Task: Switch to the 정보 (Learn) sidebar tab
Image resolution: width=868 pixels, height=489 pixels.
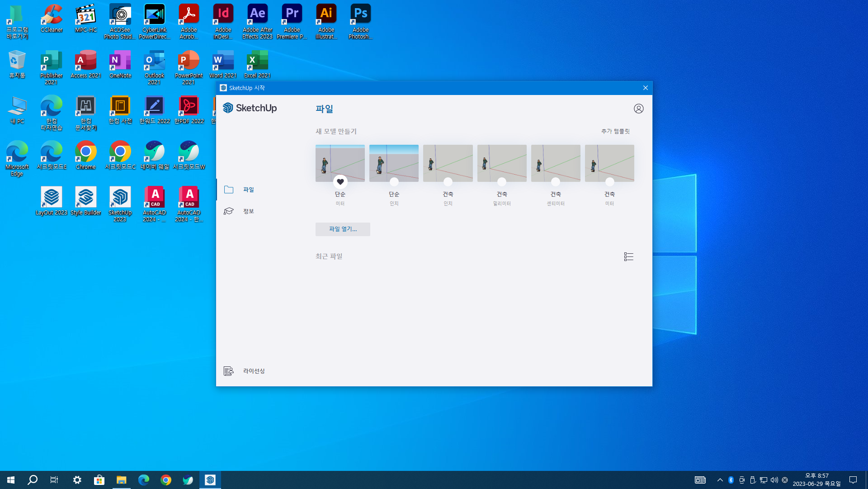Action: (x=248, y=211)
